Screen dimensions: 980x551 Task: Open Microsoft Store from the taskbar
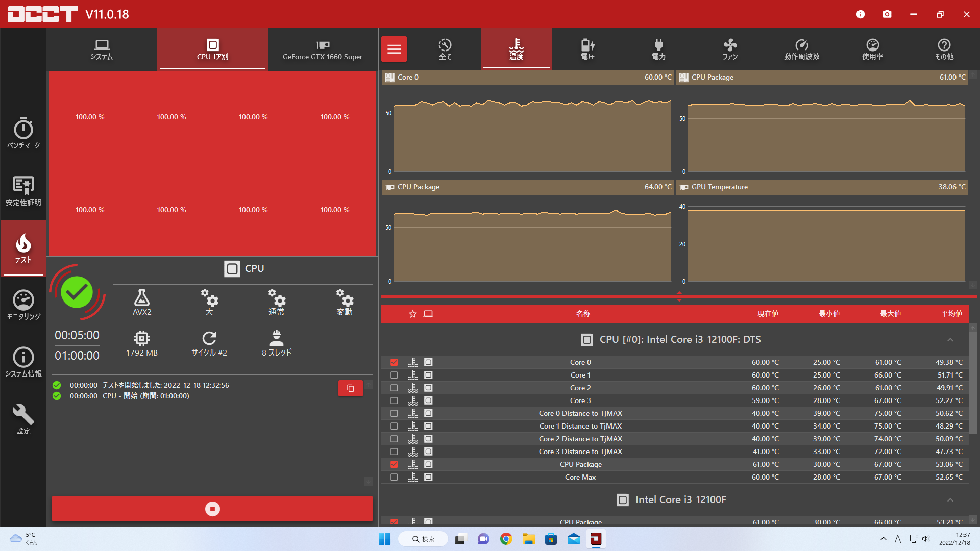pyautogui.click(x=551, y=539)
